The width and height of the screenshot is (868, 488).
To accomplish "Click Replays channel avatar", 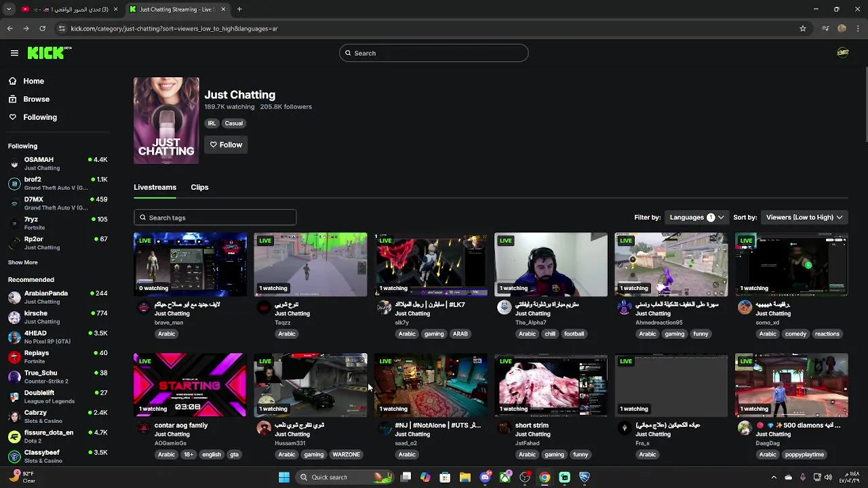I will (x=14, y=357).
